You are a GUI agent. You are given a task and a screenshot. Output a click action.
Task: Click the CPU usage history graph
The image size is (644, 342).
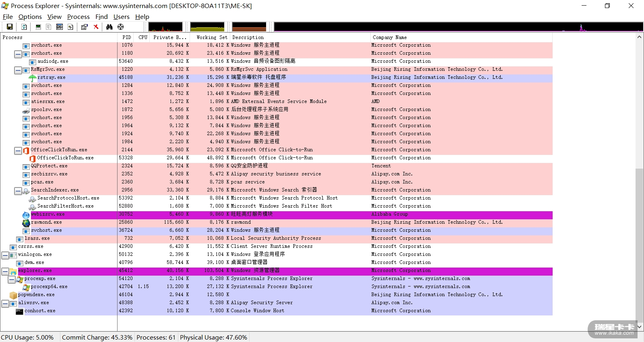pos(165,27)
